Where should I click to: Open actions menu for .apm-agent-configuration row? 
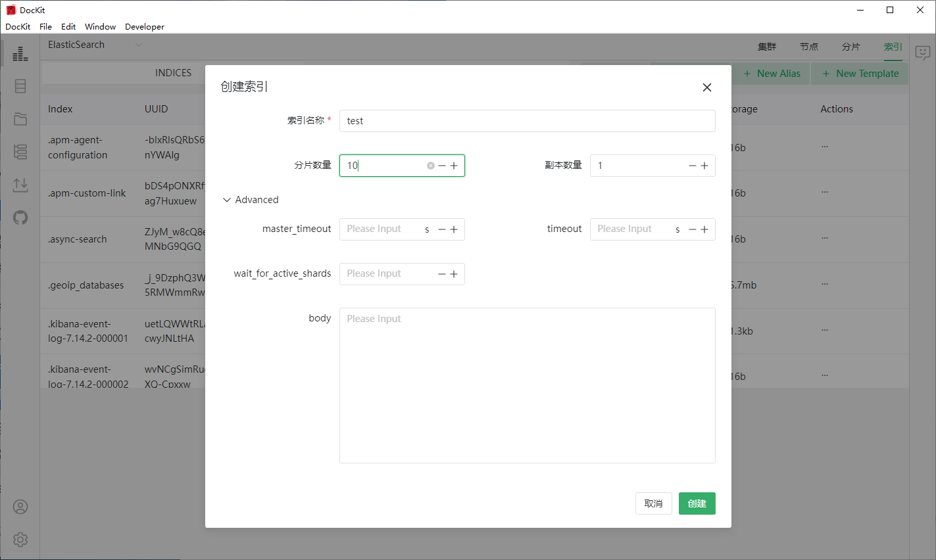pyautogui.click(x=825, y=147)
